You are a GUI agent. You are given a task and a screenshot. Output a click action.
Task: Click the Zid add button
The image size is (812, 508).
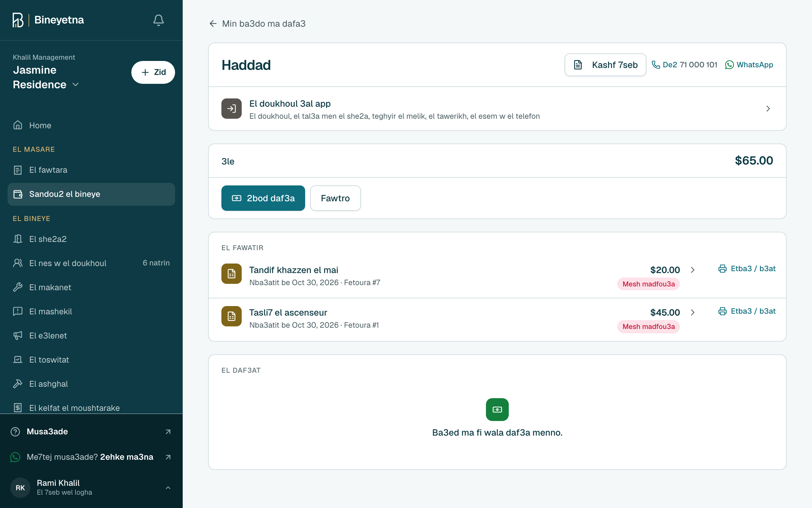point(153,72)
